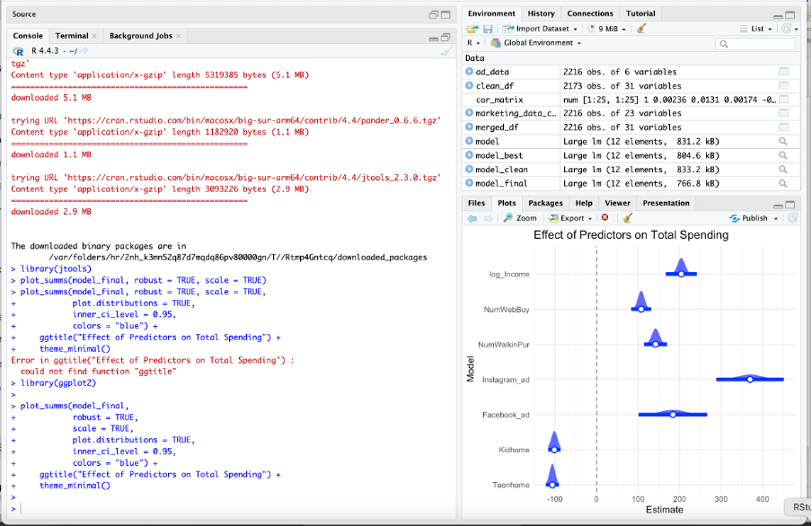Open Import Dataset dropdown

(x=540, y=29)
